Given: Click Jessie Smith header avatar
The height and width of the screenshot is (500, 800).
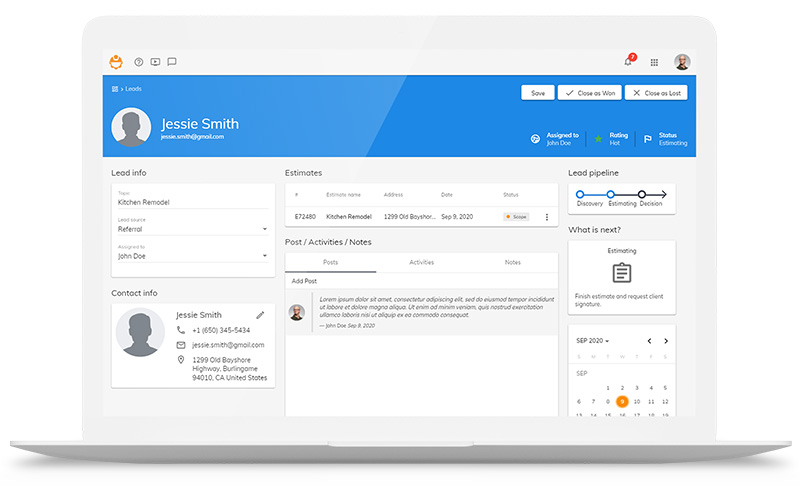Looking at the screenshot, I should tap(131, 127).
